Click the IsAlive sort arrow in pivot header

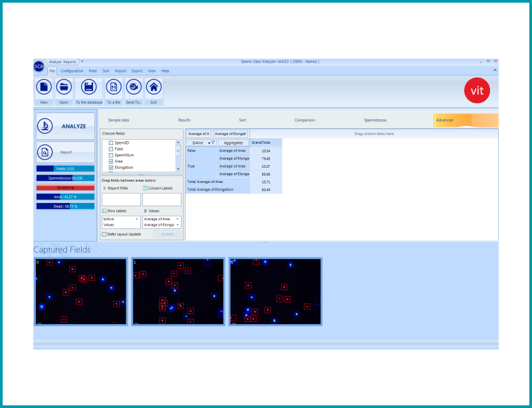209,142
